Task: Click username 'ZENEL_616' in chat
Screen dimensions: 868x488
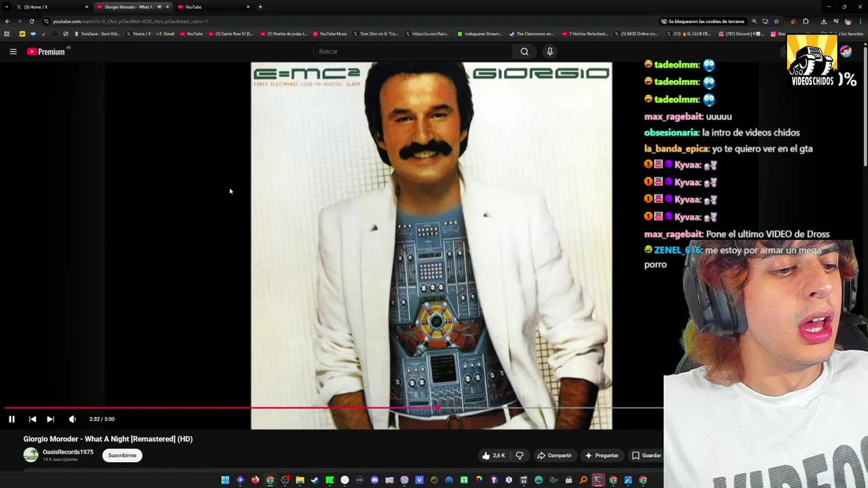Action: pos(677,250)
